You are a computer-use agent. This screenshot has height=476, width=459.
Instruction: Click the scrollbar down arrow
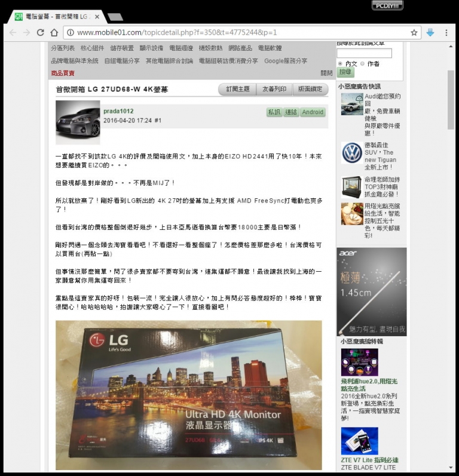[451, 468]
